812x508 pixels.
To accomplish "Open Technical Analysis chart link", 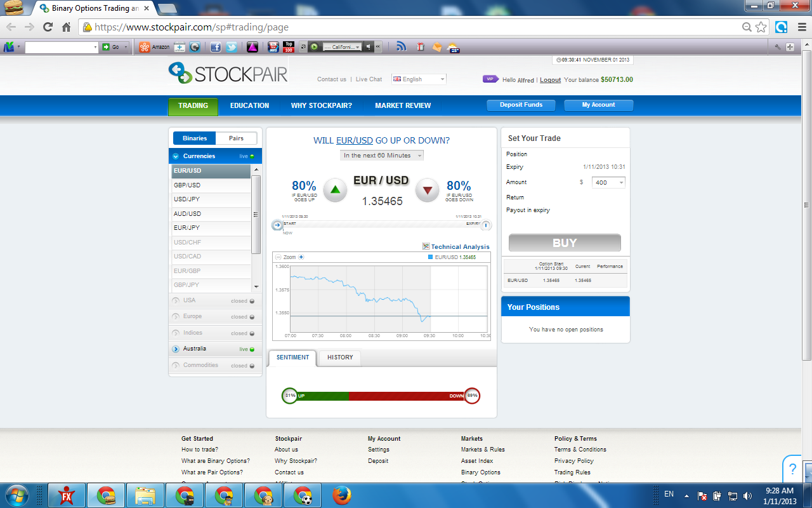I will (456, 246).
